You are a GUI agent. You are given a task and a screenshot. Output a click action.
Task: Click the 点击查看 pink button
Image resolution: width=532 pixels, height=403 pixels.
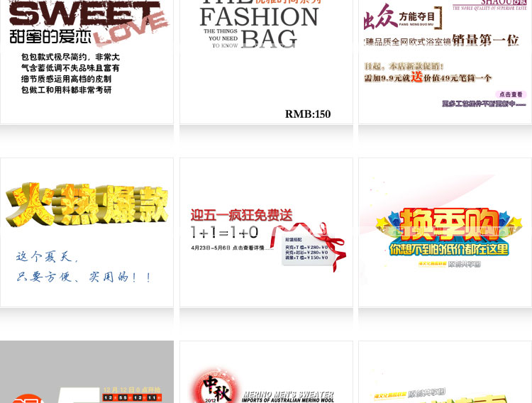[x=511, y=94]
